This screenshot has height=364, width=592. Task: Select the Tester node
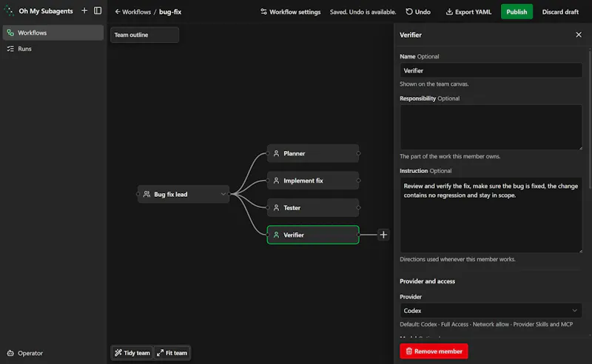pos(313,208)
